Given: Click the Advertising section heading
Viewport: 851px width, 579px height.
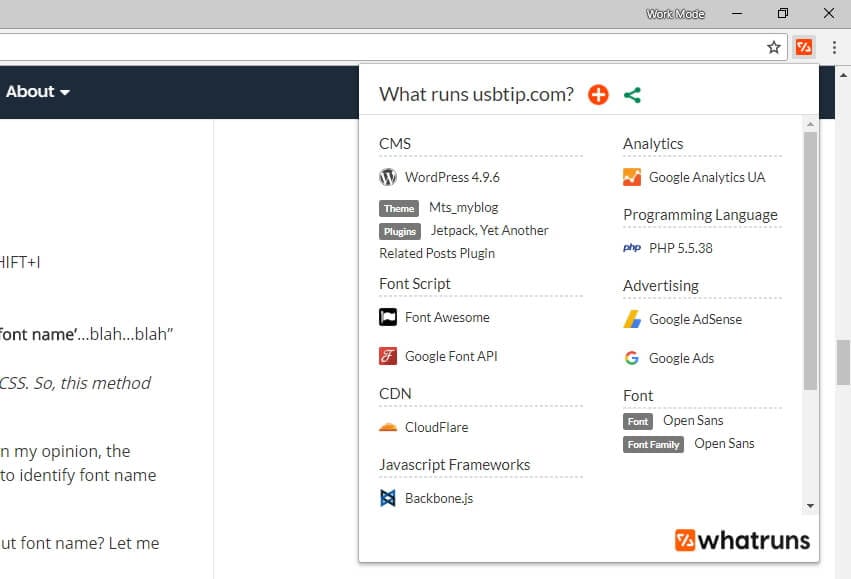Looking at the screenshot, I should coord(661,286).
